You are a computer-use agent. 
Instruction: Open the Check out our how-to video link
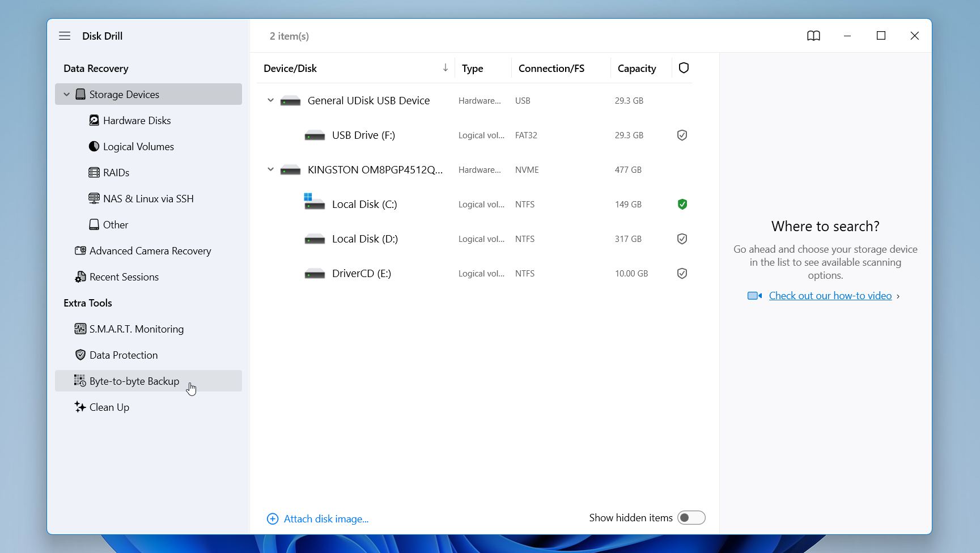830,296
